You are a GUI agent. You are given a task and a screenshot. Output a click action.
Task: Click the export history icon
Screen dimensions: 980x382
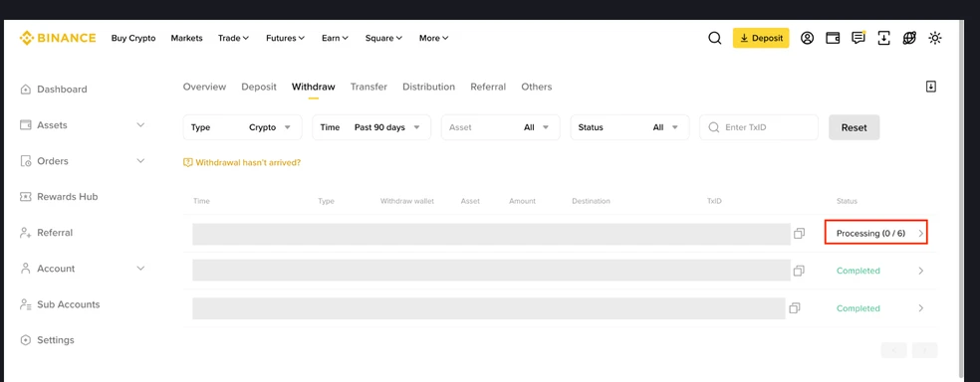pyautogui.click(x=930, y=87)
